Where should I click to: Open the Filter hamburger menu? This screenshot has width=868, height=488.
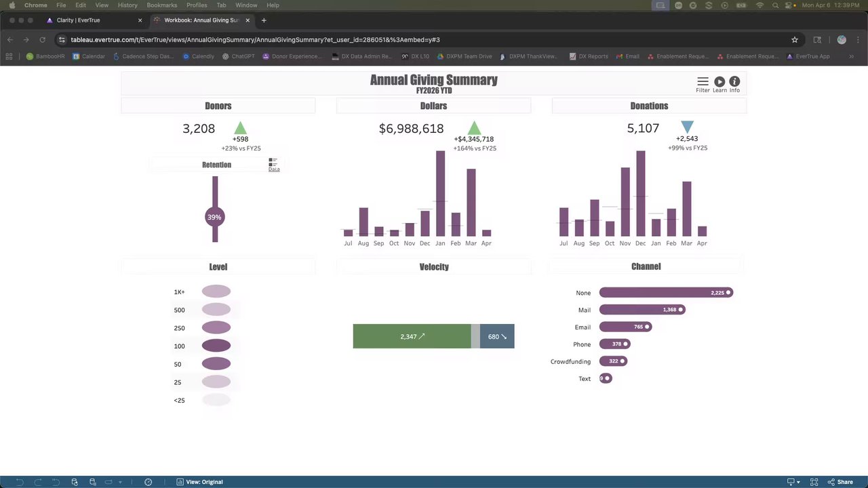click(703, 81)
